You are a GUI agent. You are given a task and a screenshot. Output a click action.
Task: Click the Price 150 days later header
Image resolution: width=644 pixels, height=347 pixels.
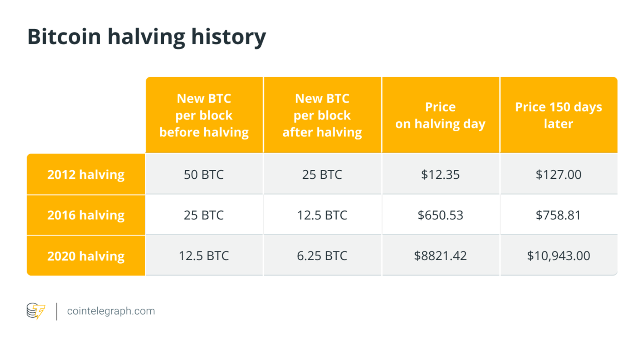[x=558, y=115]
